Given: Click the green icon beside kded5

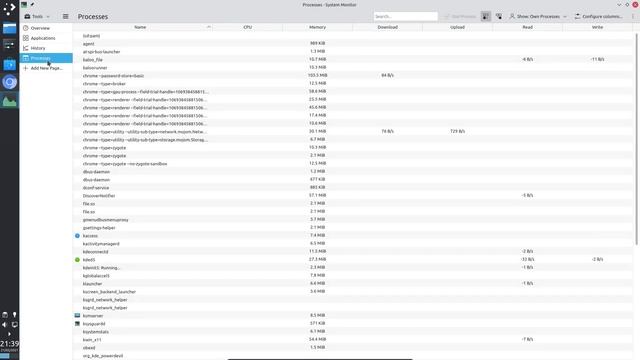Looking at the screenshot, I should click(77, 260).
